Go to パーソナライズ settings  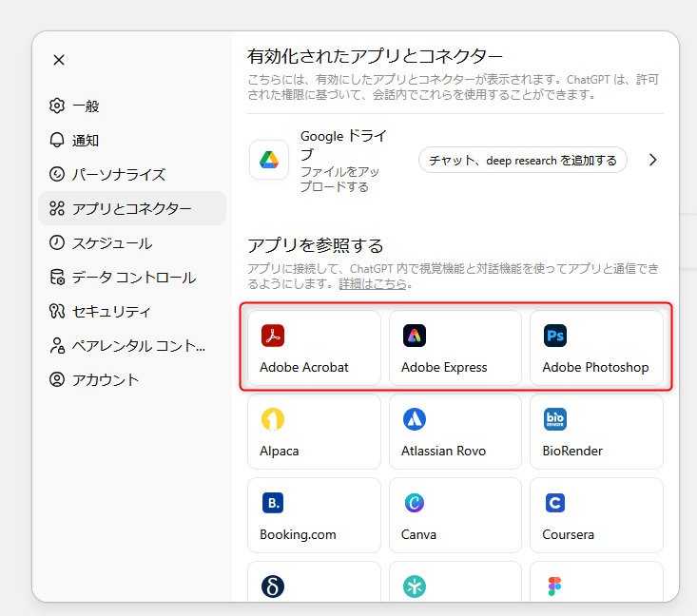point(119,174)
